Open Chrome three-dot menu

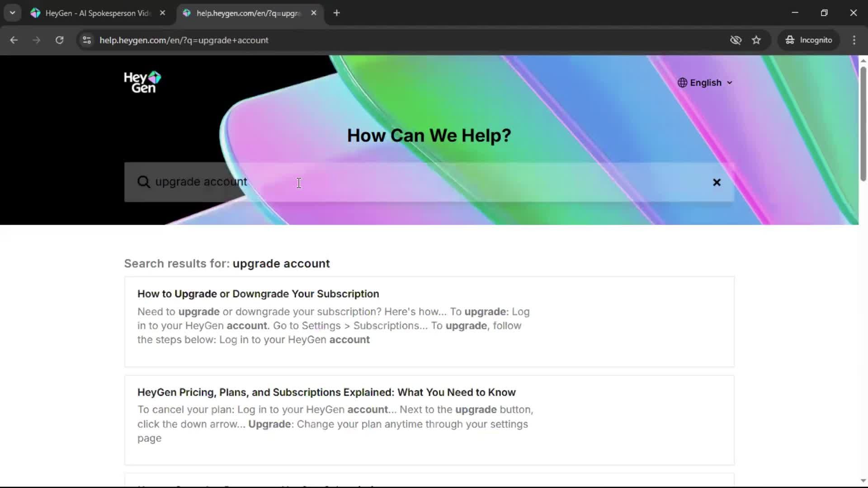click(x=854, y=40)
